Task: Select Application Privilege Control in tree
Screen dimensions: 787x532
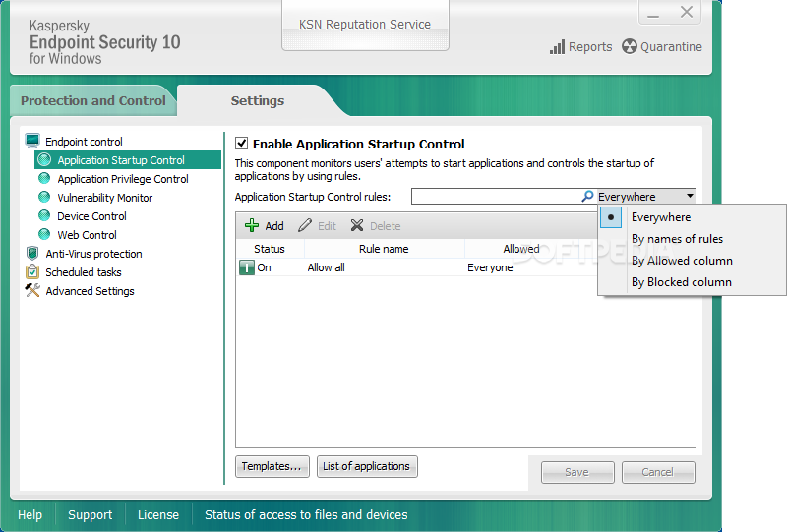Action: click(123, 179)
